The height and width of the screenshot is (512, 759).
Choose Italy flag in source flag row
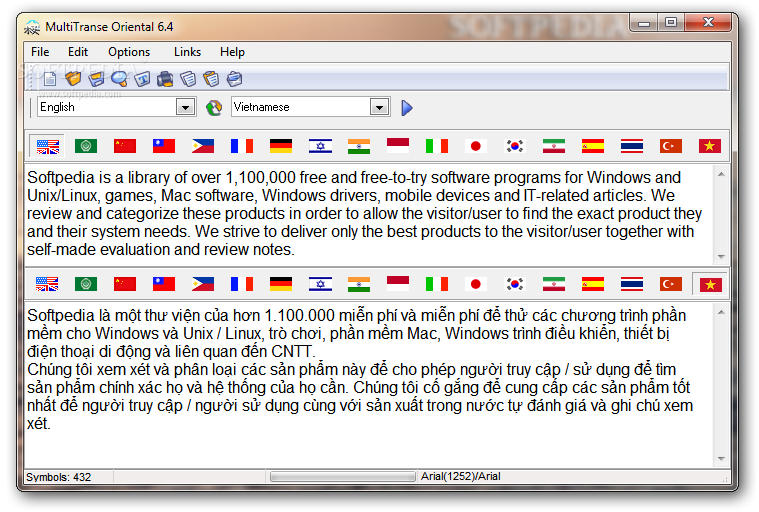437,146
